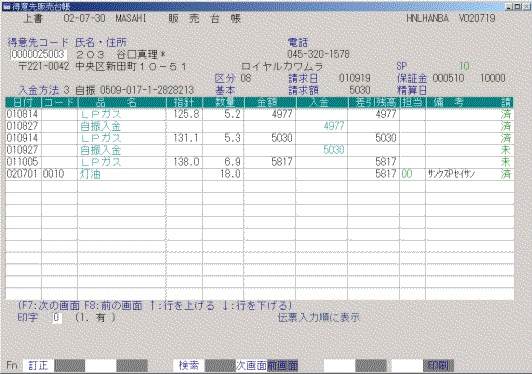Click the quantity value 18.0
This screenshot has height=374, width=532.
pos(230,174)
